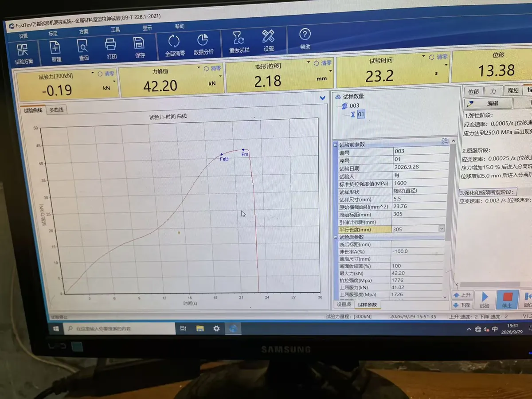The width and height of the screenshot is (532, 399).
Task: Click 重做试样 redo specimen icon
Action: pos(239,43)
